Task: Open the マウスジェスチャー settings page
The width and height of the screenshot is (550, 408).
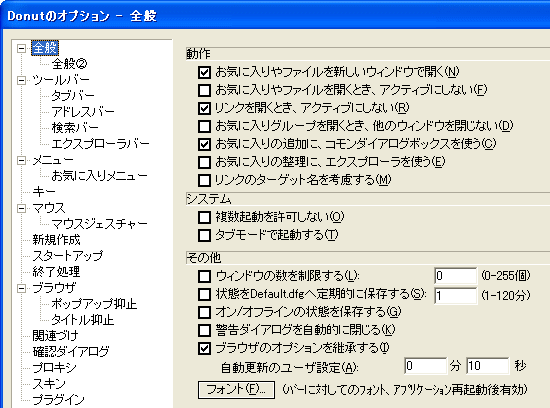Action: 99,224
